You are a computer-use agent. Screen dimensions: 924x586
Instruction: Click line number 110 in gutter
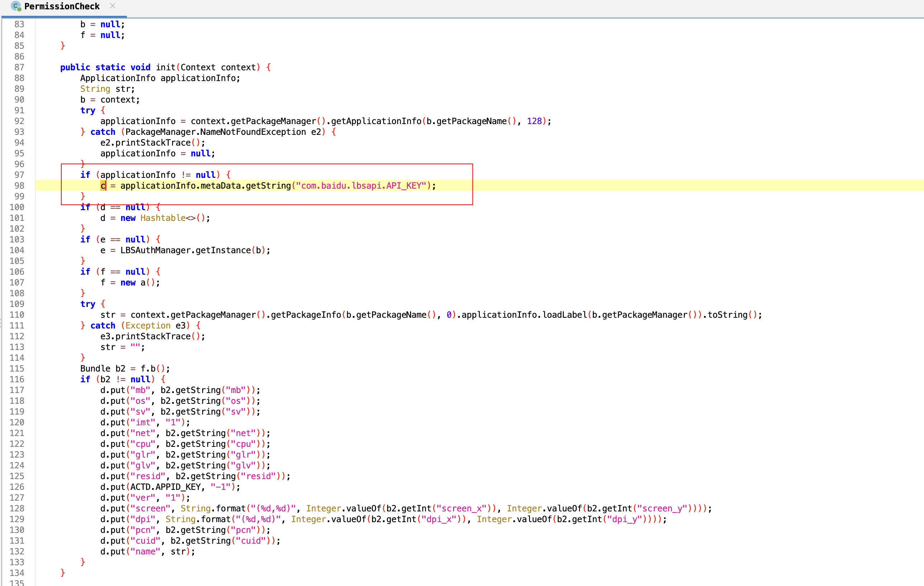(17, 315)
